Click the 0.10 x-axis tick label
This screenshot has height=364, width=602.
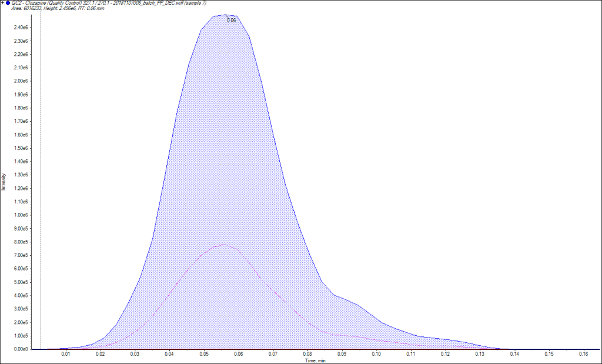click(x=376, y=353)
